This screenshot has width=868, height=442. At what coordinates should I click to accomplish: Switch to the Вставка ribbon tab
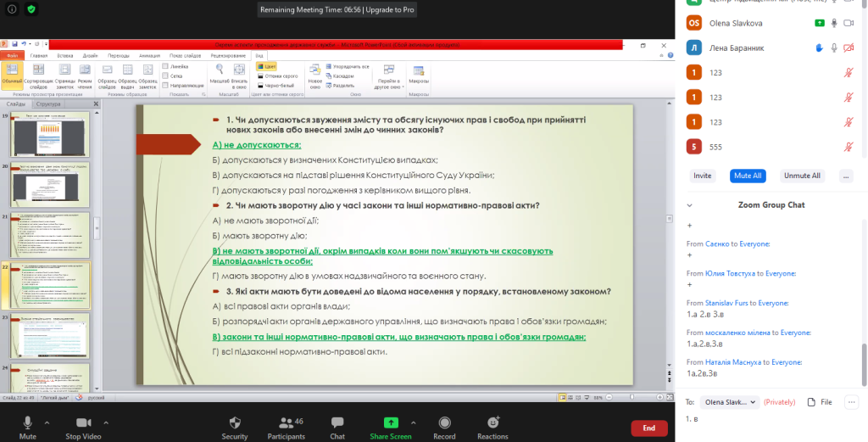pyautogui.click(x=64, y=56)
